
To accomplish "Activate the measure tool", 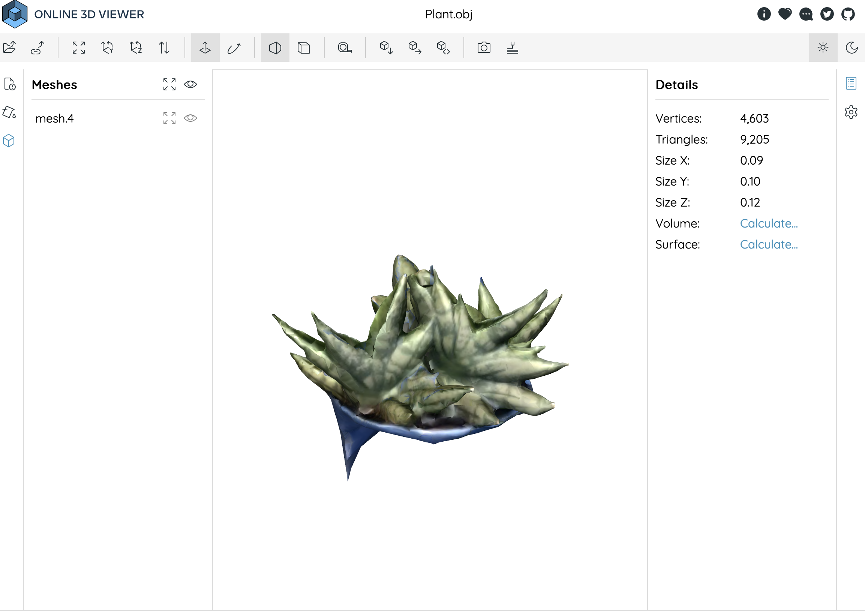I will coord(344,47).
